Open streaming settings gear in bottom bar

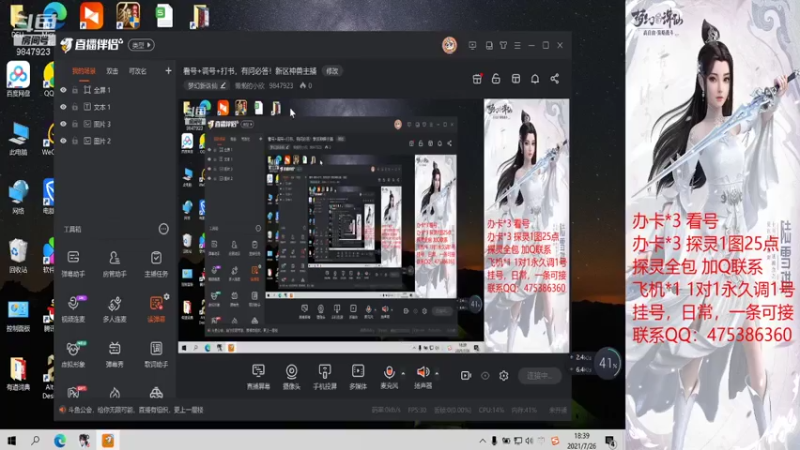click(504, 376)
